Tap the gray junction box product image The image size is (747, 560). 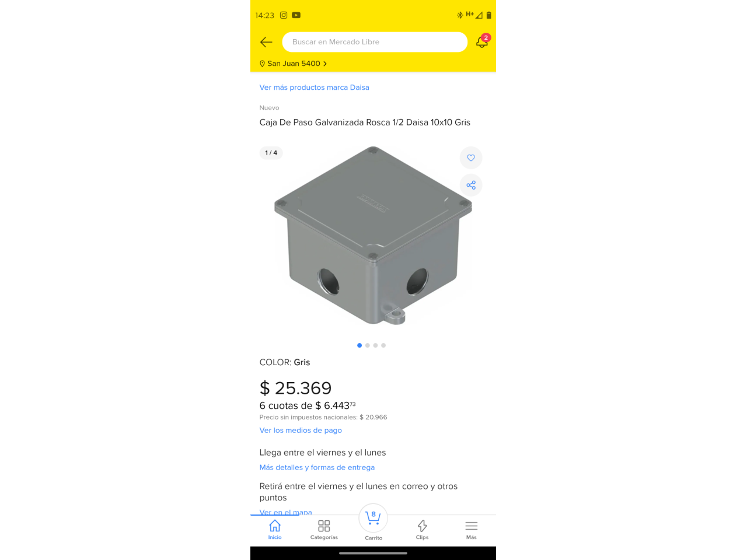point(373,236)
